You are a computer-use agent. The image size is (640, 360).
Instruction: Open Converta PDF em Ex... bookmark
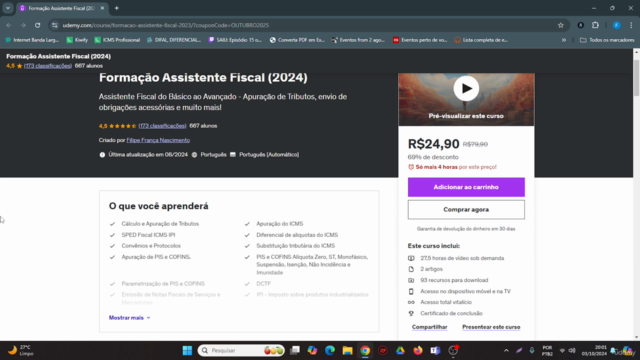click(297, 40)
